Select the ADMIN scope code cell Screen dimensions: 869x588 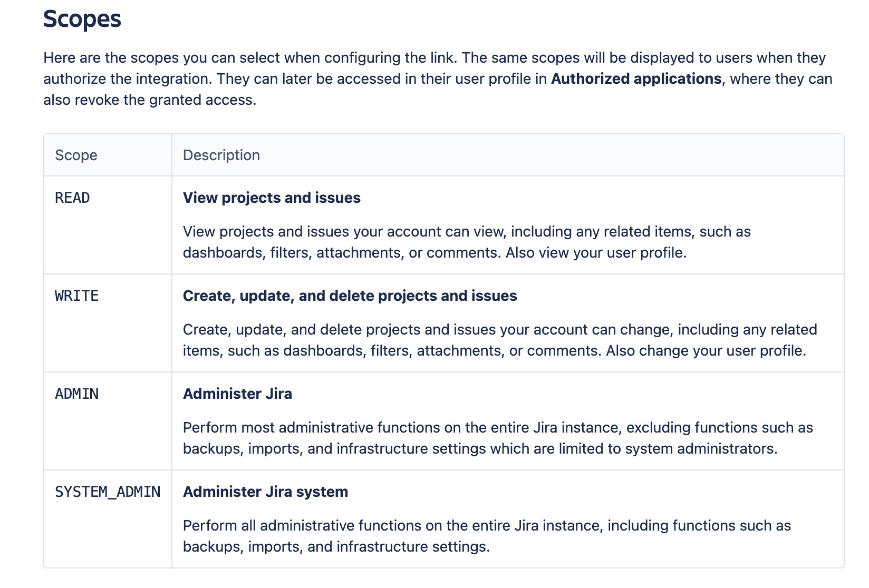pos(76,394)
